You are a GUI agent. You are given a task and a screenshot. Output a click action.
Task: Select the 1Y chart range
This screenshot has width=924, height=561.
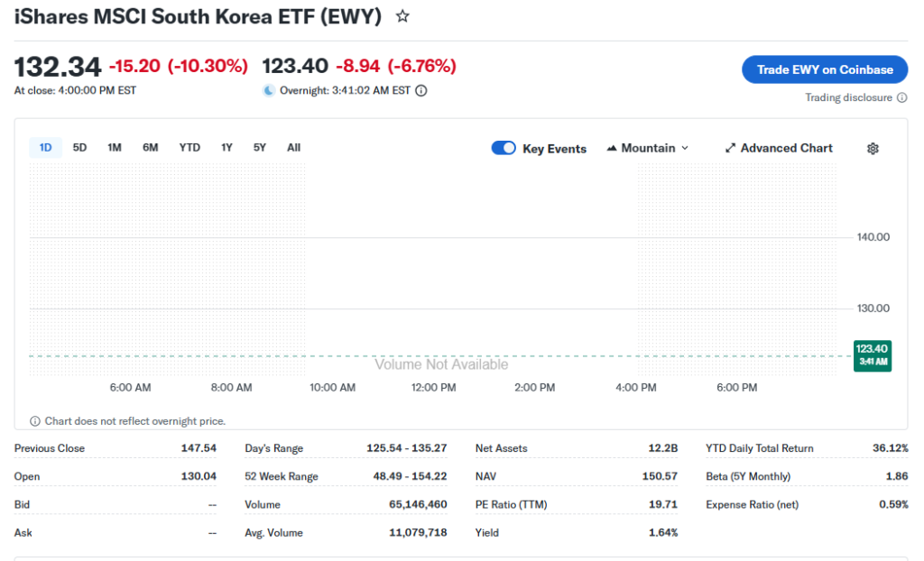(226, 148)
